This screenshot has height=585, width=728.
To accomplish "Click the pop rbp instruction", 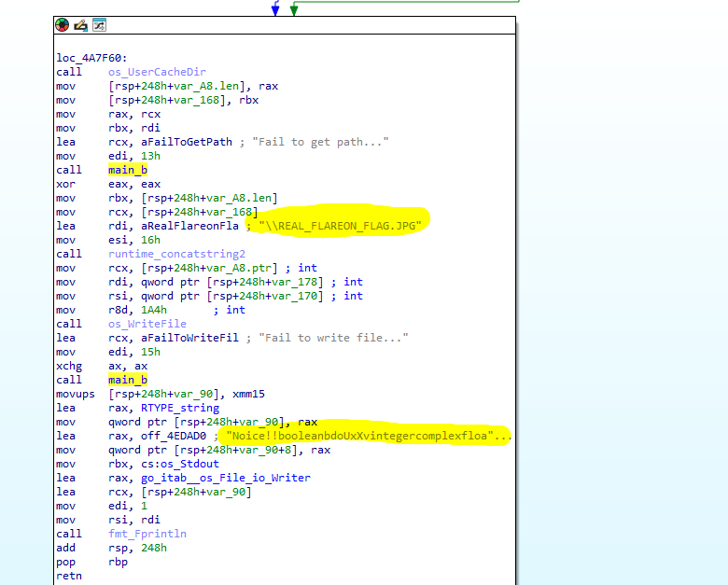I will (x=91, y=562).
